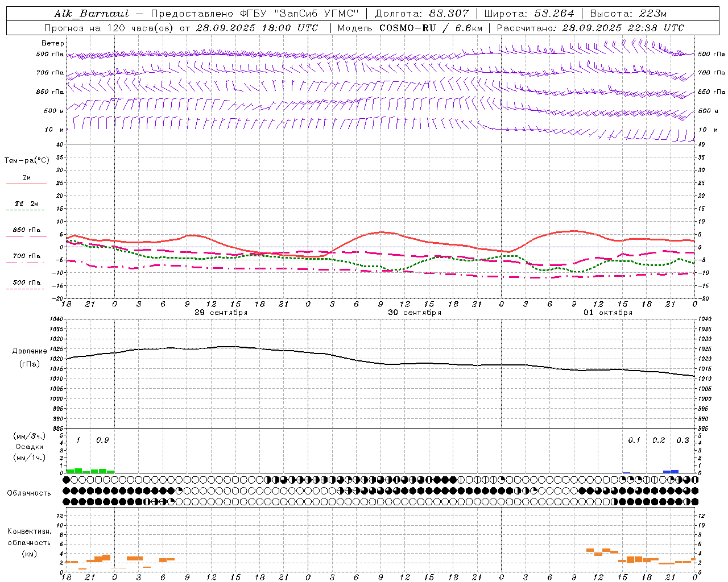The width and height of the screenshot is (728, 582).
Task: Click the dashed line sample under Td 2м legend
Action: pyautogui.click(x=25, y=210)
